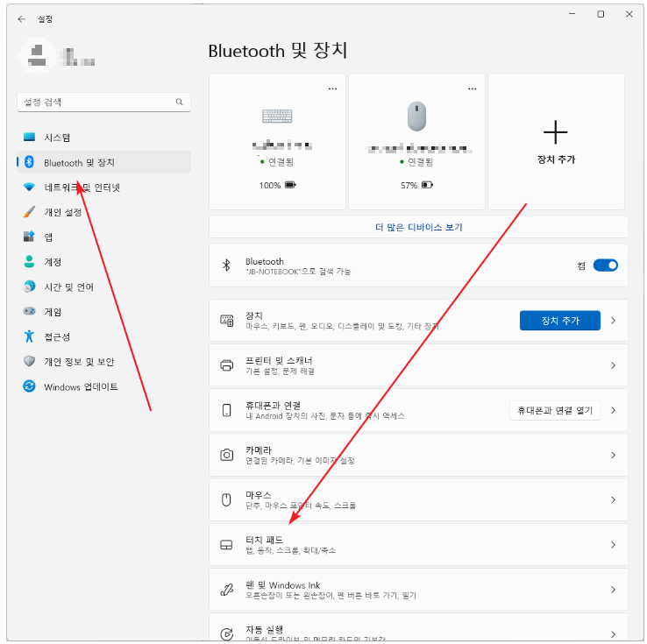The width and height of the screenshot is (647, 644).
Task: Click the Devices row icon
Action: click(x=226, y=321)
